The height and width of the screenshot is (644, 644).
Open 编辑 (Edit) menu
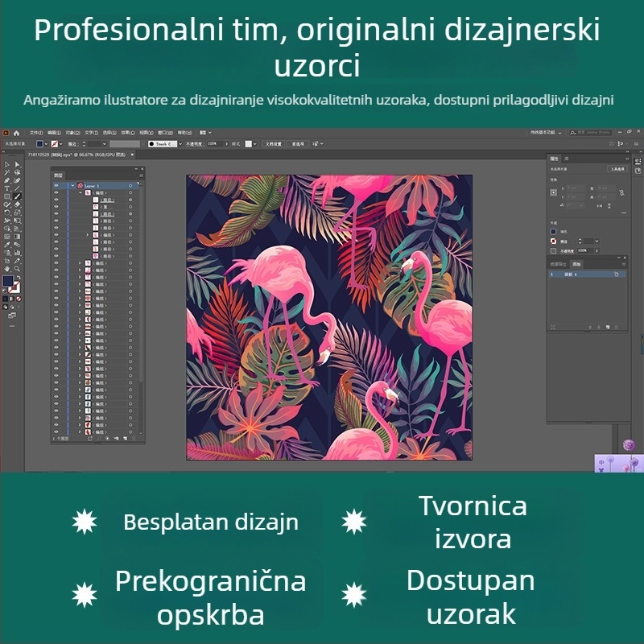(54, 133)
